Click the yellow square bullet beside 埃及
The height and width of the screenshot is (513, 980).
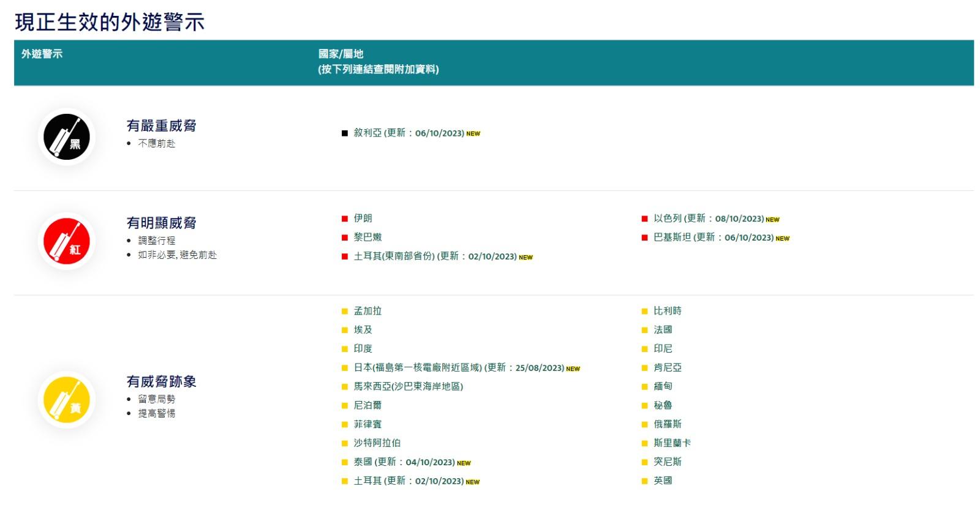tap(344, 330)
